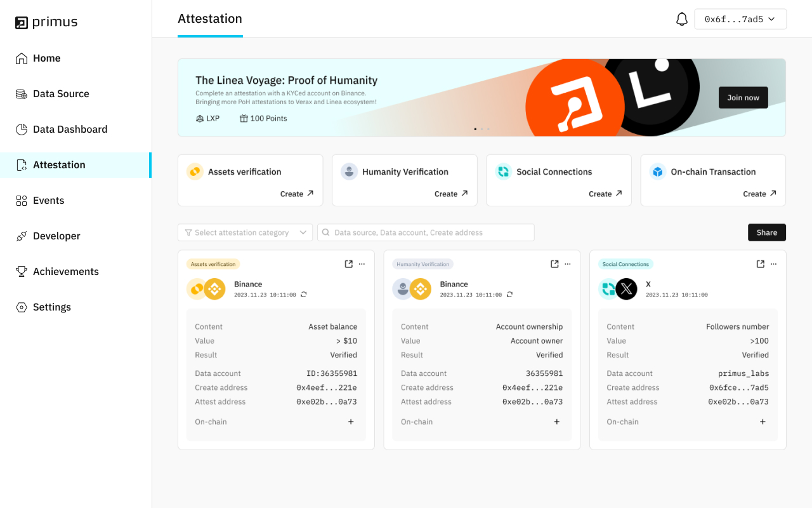Click Binance logo on Assets verification card

pyautogui.click(x=214, y=289)
